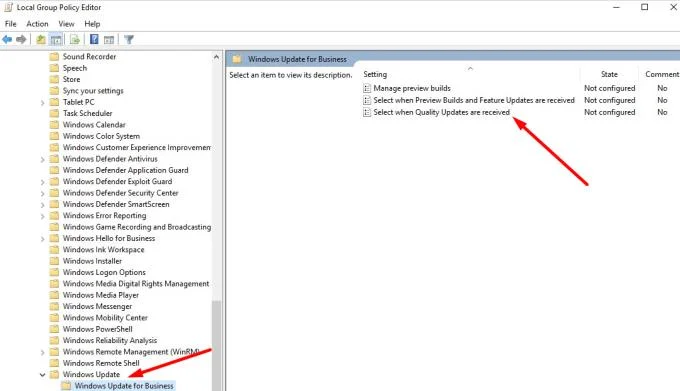Click the Filter funnel toolbar icon

click(129, 40)
